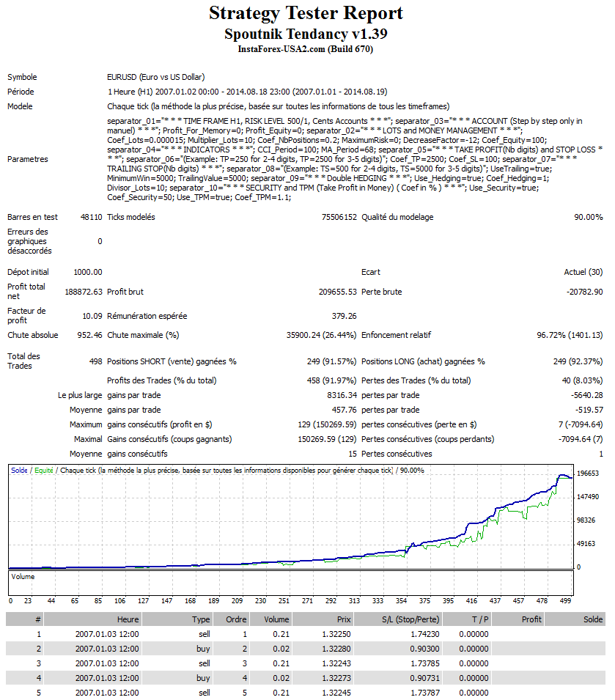This screenshot has height=700, width=615.
Task: Click the 'Solde' legend label in chart
Action: tap(19, 471)
